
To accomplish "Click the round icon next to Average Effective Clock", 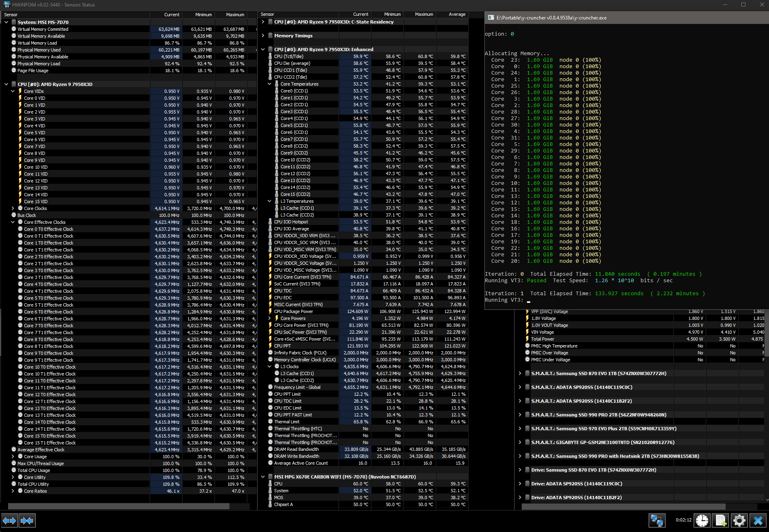I will click(14, 450).
